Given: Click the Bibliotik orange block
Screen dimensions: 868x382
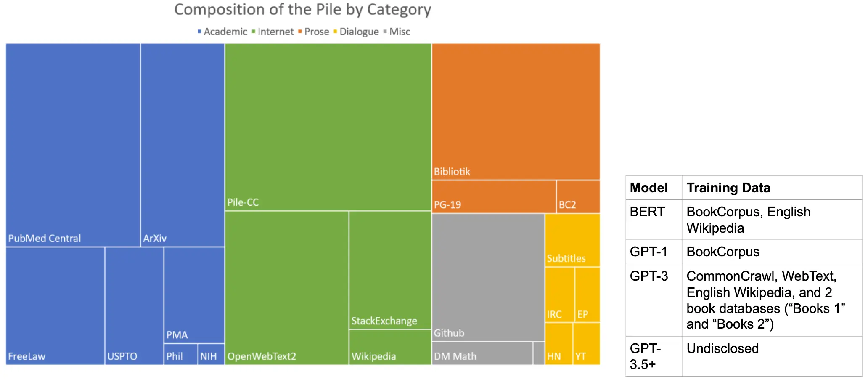Looking at the screenshot, I should click(516, 111).
